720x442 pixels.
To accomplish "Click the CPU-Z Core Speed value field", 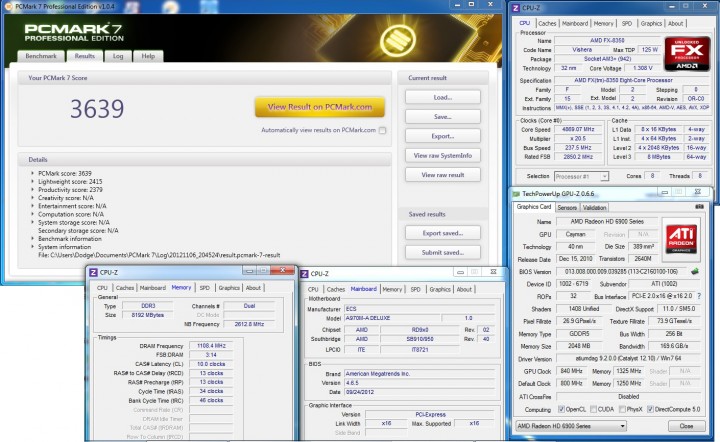I will click(x=578, y=129).
